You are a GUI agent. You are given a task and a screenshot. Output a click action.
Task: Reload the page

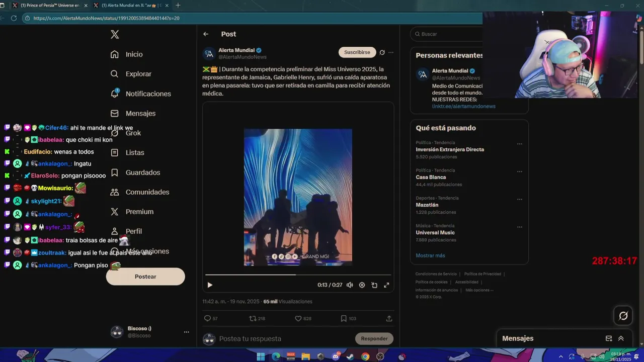pyautogui.click(x=14, y=18)
